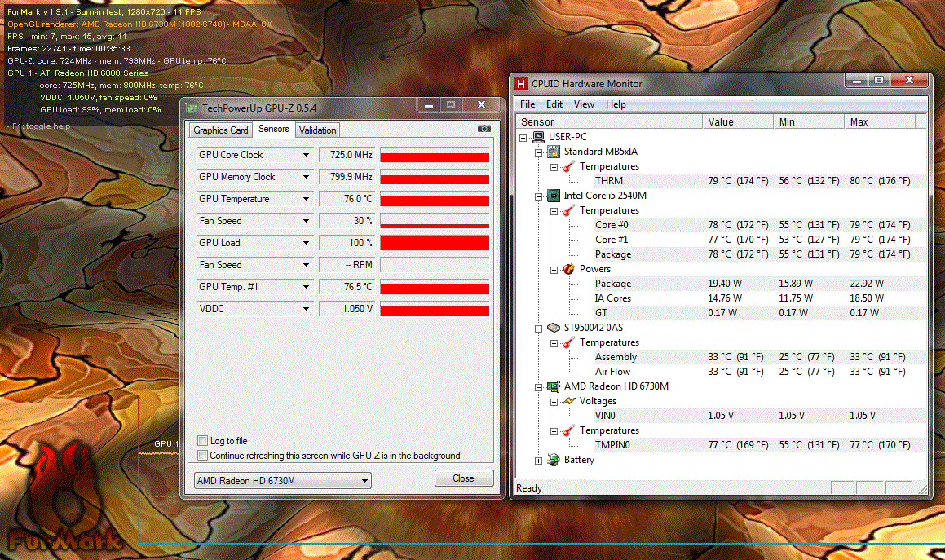Click thermometer icon under ST950042 0AS
945x560 pixels.
[568, 342]
